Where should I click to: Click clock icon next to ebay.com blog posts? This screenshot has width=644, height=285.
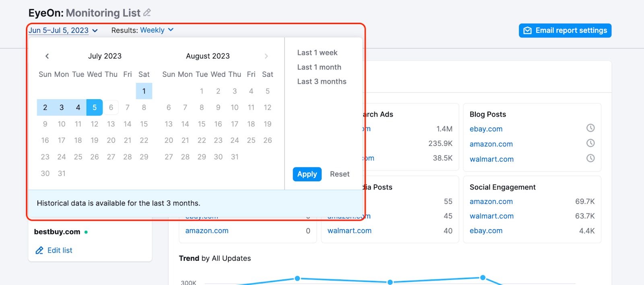coord(590,128)
